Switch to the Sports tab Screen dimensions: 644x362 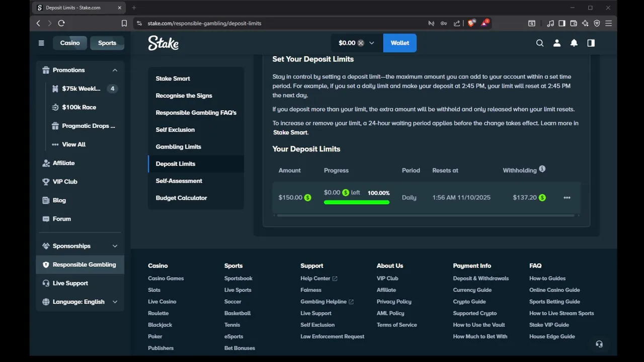click(x=107, y=43)
